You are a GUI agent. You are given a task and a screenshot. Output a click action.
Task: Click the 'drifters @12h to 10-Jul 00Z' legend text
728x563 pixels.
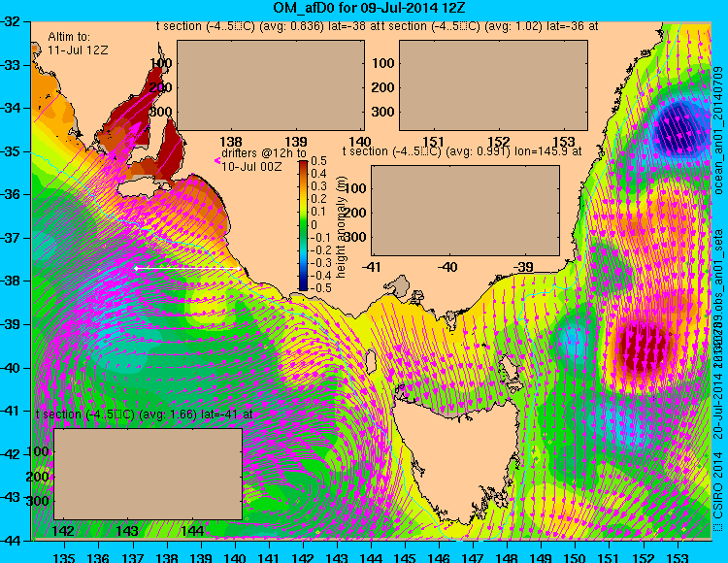[x=264, y=159]
